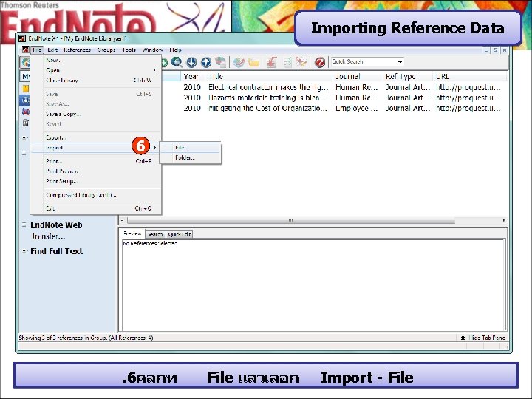Choose Print Setup... menu entry
The height and width of the screenshot is (399, 532).
(x=95, y=181)
